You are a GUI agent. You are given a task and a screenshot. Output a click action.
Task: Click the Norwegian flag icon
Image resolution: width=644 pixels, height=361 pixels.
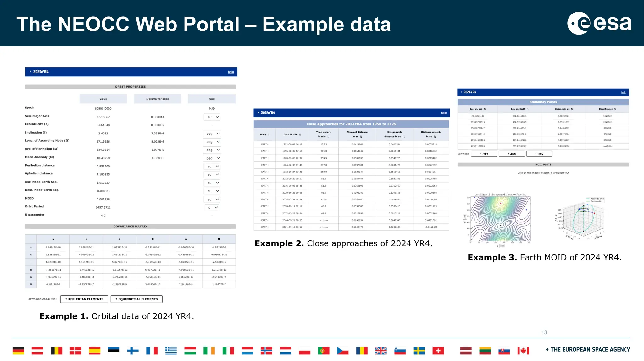(x=266, y=351)
